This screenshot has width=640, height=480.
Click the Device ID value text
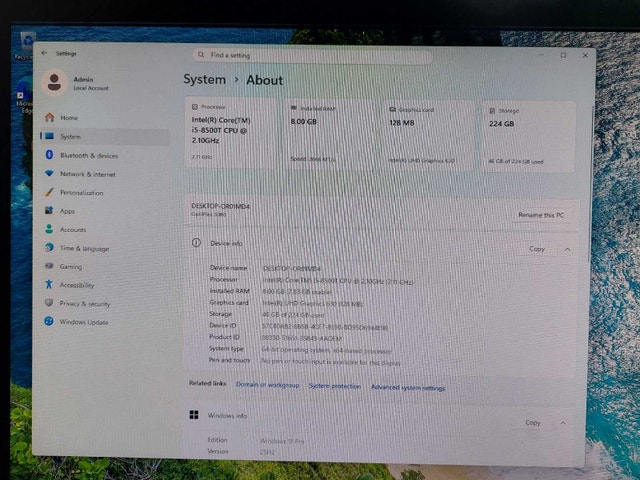(324, 327)
